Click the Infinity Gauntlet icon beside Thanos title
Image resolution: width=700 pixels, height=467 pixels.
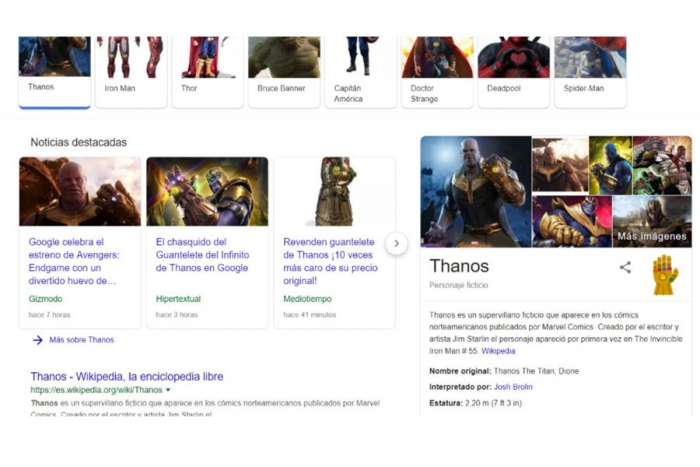click(x=665, y=275)
